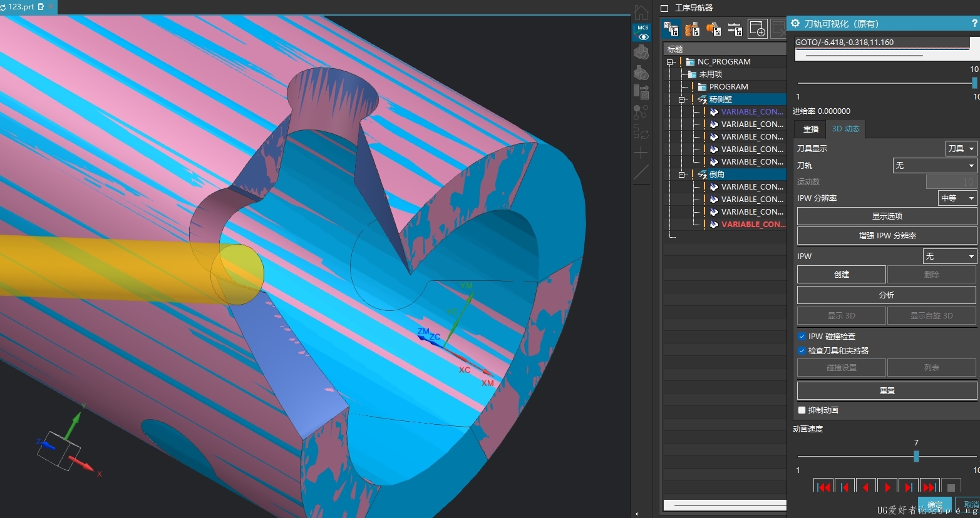Click 显示选项 button
This screenshot has width=980, height=518.
(887, 216)
